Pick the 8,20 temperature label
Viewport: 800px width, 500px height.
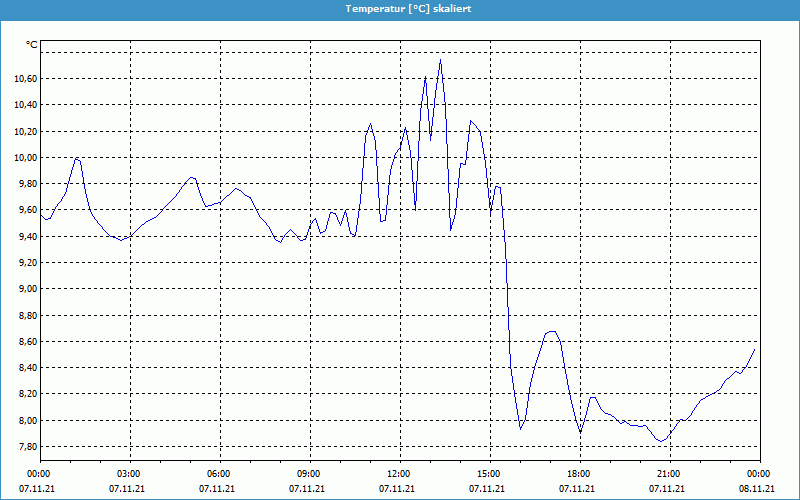point(28,394)
